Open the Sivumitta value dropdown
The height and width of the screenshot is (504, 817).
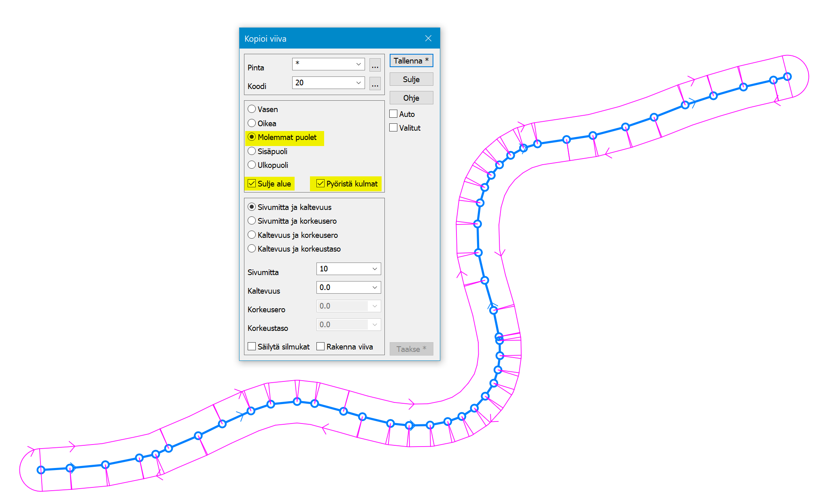374,269
